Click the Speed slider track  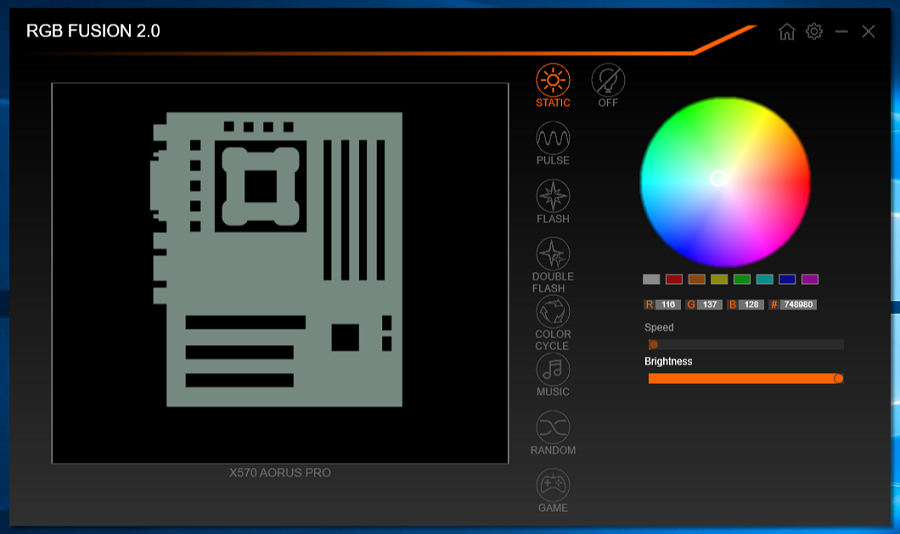[x=746, y=345]
